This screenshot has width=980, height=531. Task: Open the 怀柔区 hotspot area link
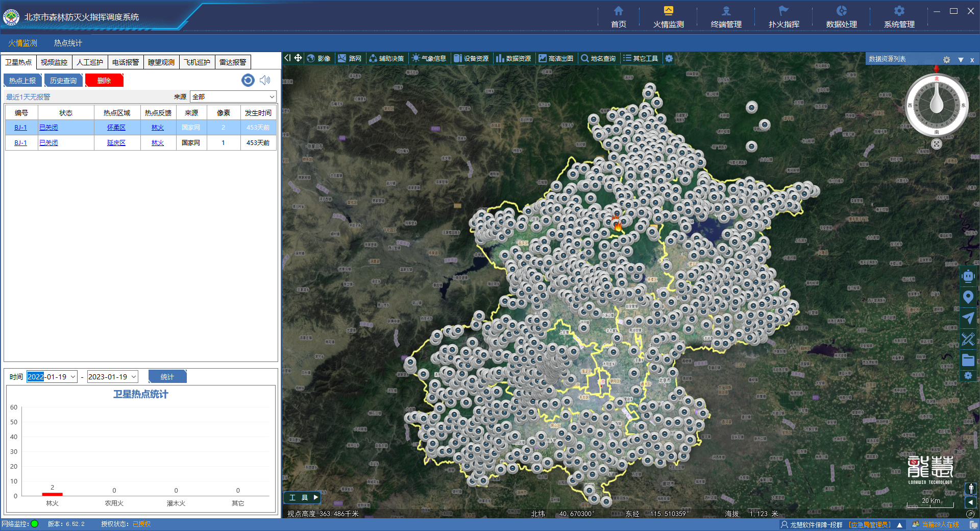click(x=116, y=128)
